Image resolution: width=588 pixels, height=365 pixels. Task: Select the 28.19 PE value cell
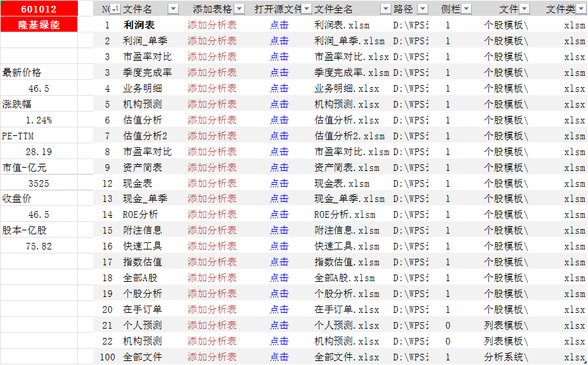pyautogui.click(x=39, y=152)
